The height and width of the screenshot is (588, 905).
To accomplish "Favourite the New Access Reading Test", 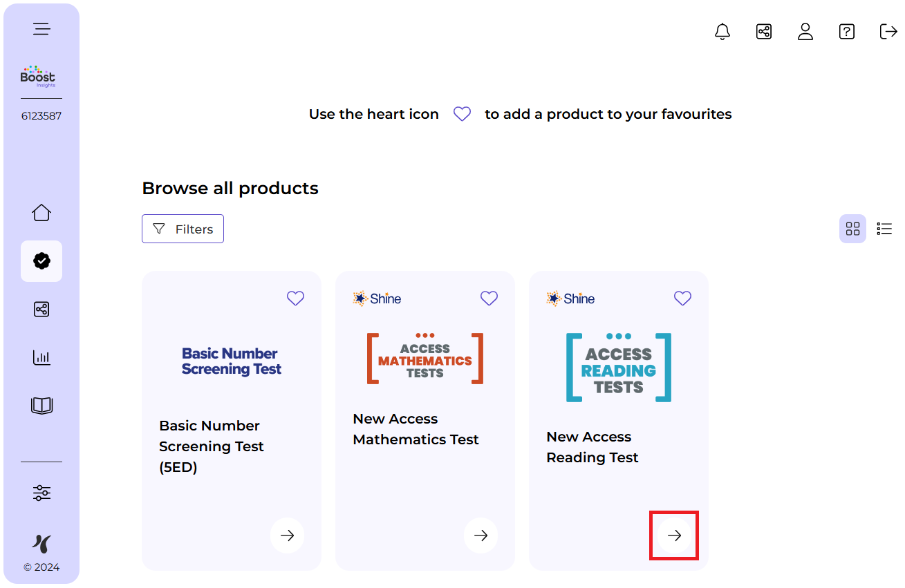I will 682,298.
